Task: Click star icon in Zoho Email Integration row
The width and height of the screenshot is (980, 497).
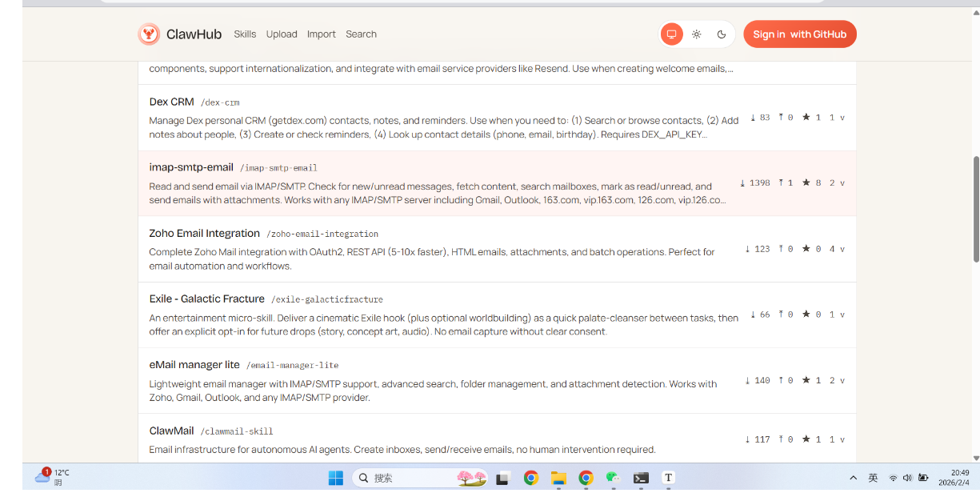Action: 806,249
